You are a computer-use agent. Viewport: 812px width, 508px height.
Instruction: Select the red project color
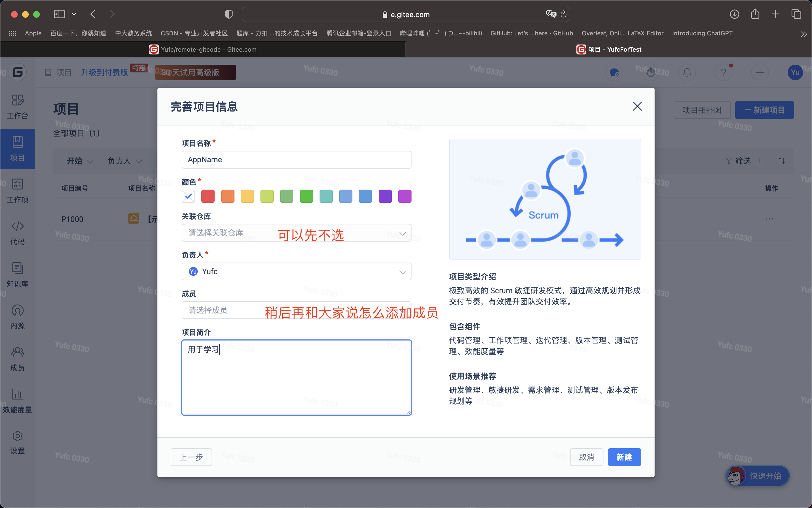208,196
